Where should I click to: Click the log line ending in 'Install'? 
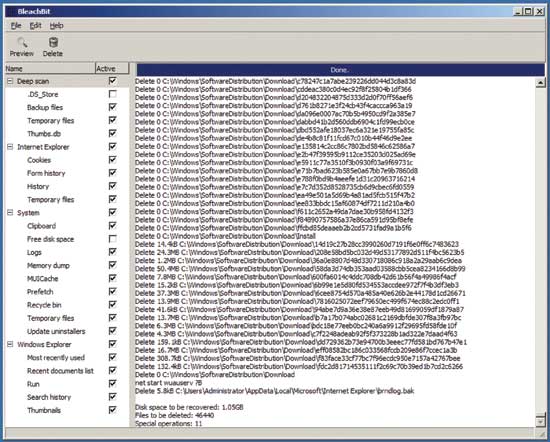pyautogui.click(x=225, y=236)
